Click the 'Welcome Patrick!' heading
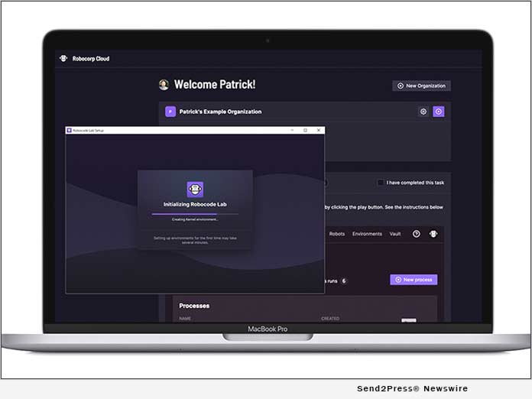 click(215, 85)
